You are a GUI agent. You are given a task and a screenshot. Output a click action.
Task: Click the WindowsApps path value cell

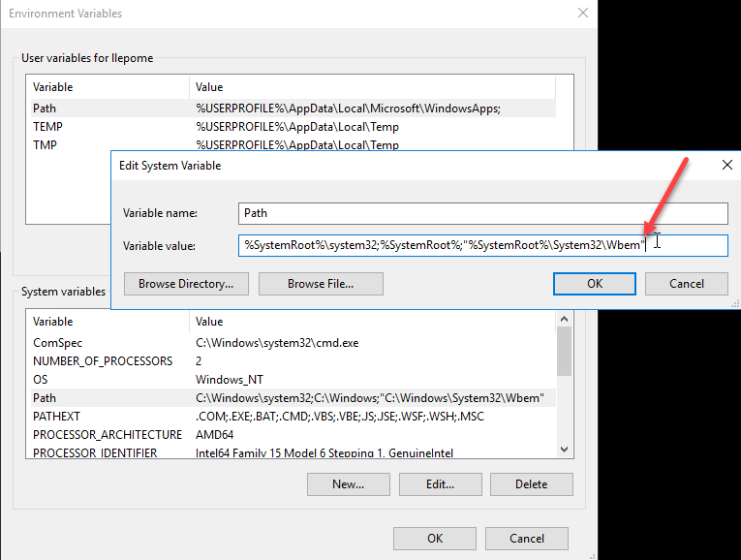[349, 109]
